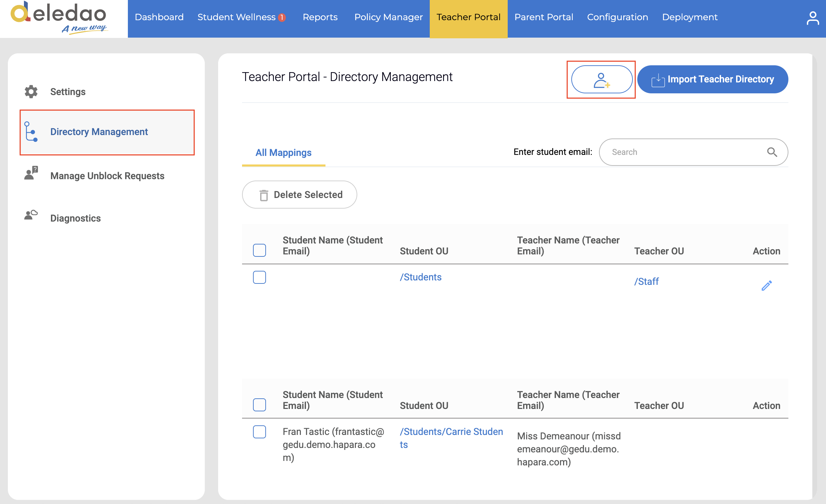Open the /Students OU link
This screenshot has height=504, width=826.
421,277
